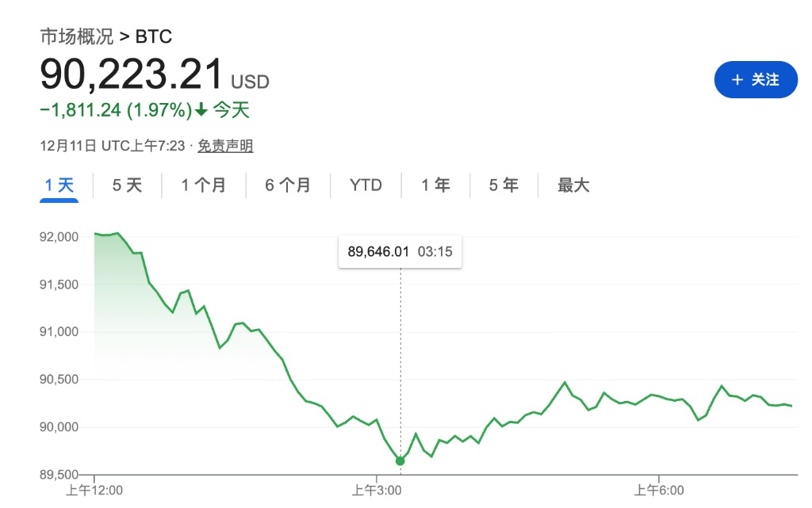Click the 92,000 y-axis label

point(56,237)
